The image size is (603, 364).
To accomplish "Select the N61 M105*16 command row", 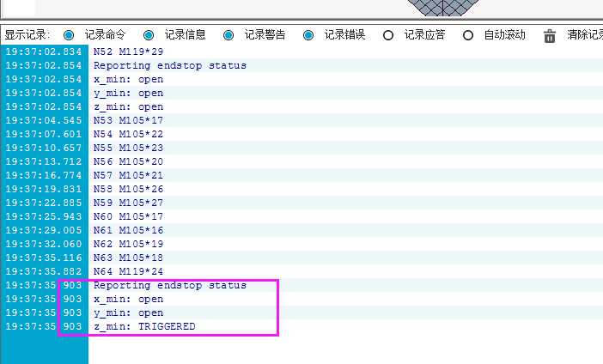I will pyautogui.click(x=128, y=230).
